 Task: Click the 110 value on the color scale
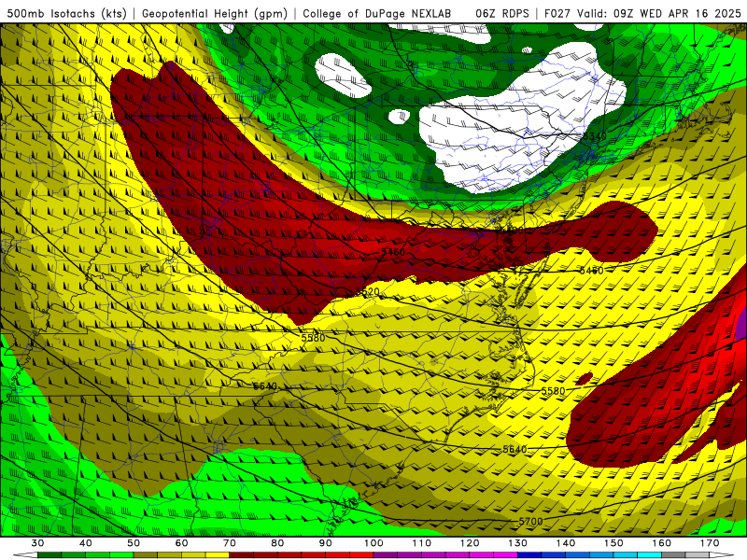point(422,543)
